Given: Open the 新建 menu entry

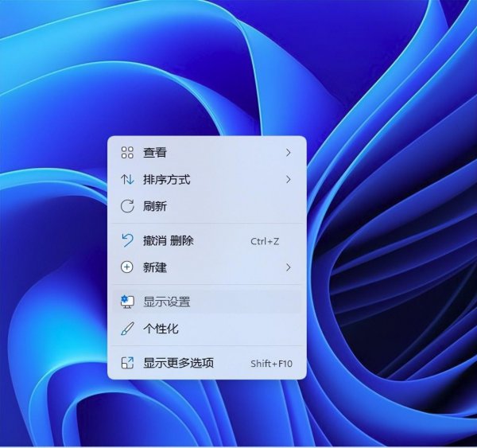Looking at the screenshot, I should 207,267.
